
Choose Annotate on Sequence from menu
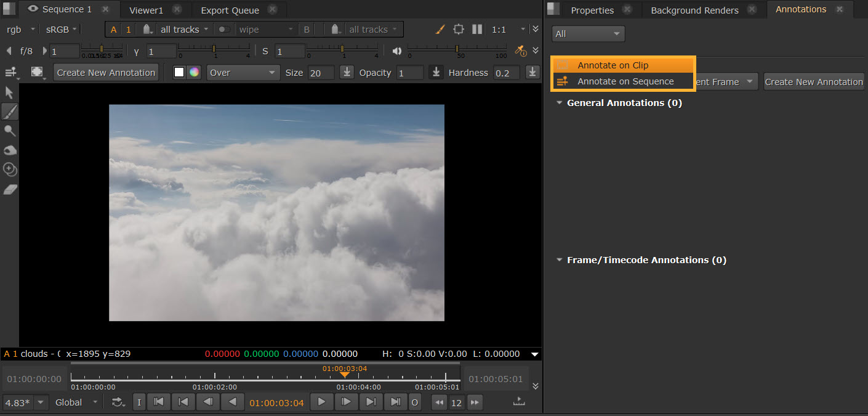tap(625, 81)
